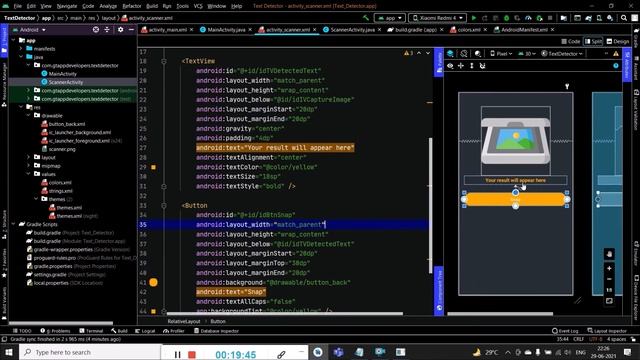The height and width of the screenshot is (360, 640).
Task: Switch editor to Design view
Action: [x=618, y=41]
